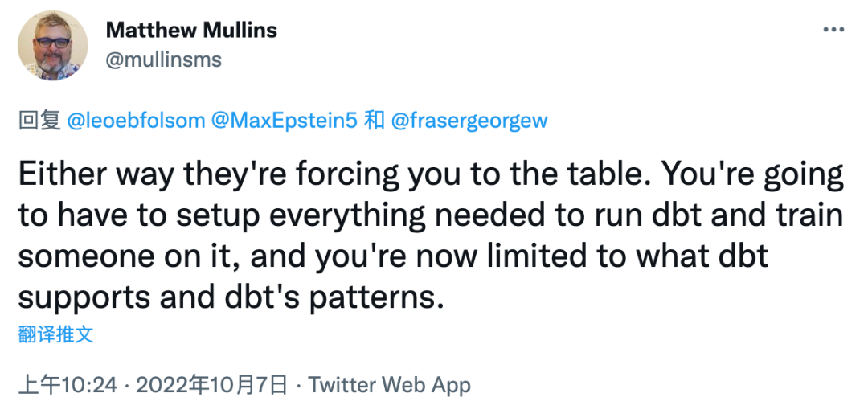Go to the @MaxEpstein5 profile mention
This screenshot has height=418, width=868.
tap(283, 121)
